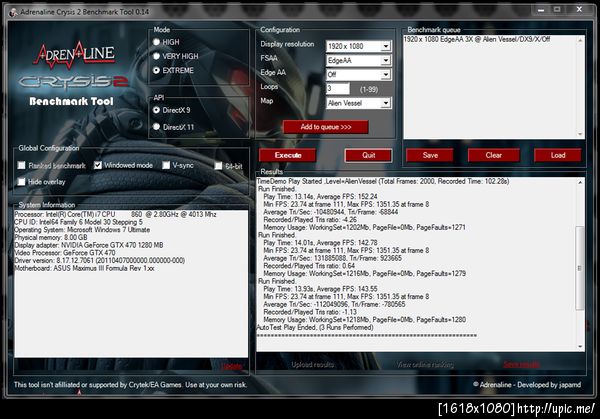Click 'Average Tri/Sec: 131885088' line

pyautogui.click(x=332, y=258)
